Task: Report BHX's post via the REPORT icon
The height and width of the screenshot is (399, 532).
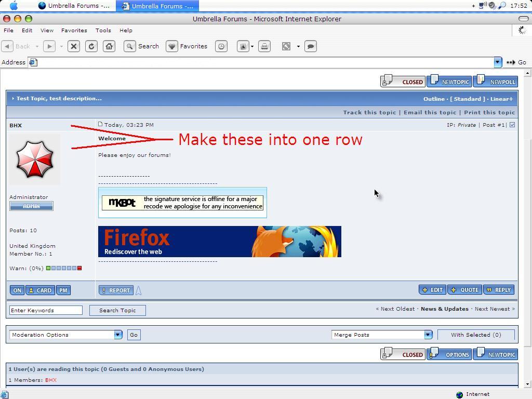Action: [115, 290]
